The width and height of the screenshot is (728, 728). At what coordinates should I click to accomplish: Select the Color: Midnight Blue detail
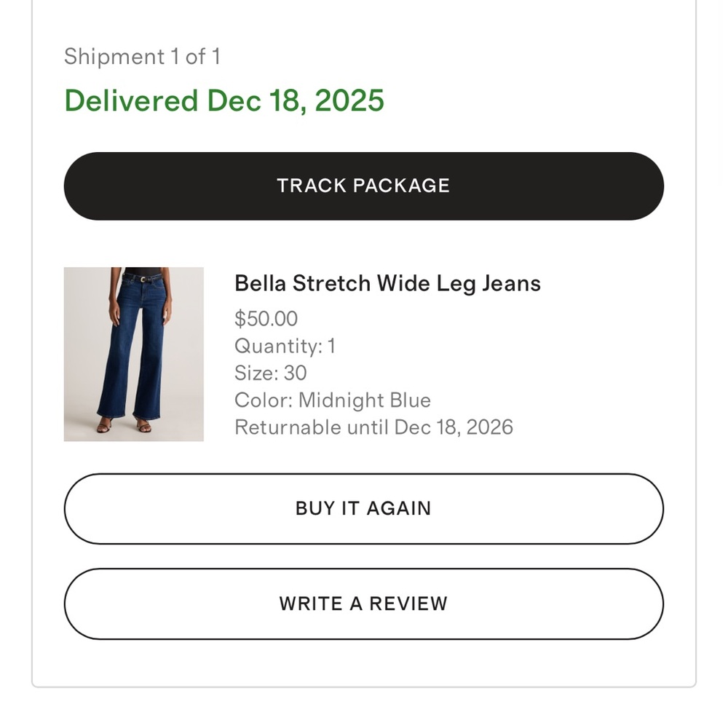[x=333, y=400]
